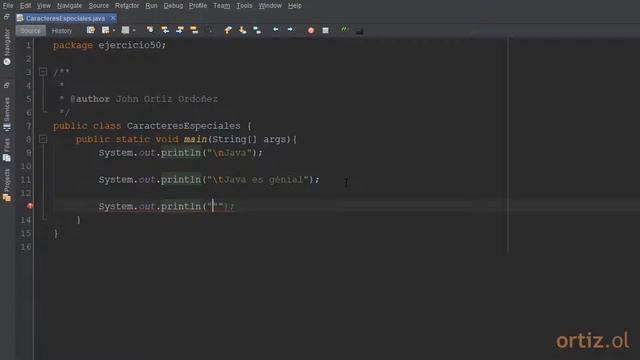Click the author name John Ortiz Ordoñez
This screenshot has height=360, width=640.
[x=167, y=99]
